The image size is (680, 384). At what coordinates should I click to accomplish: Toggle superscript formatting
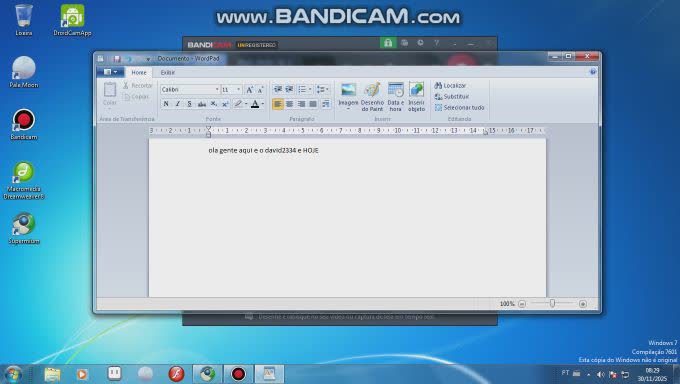point(225,104)
